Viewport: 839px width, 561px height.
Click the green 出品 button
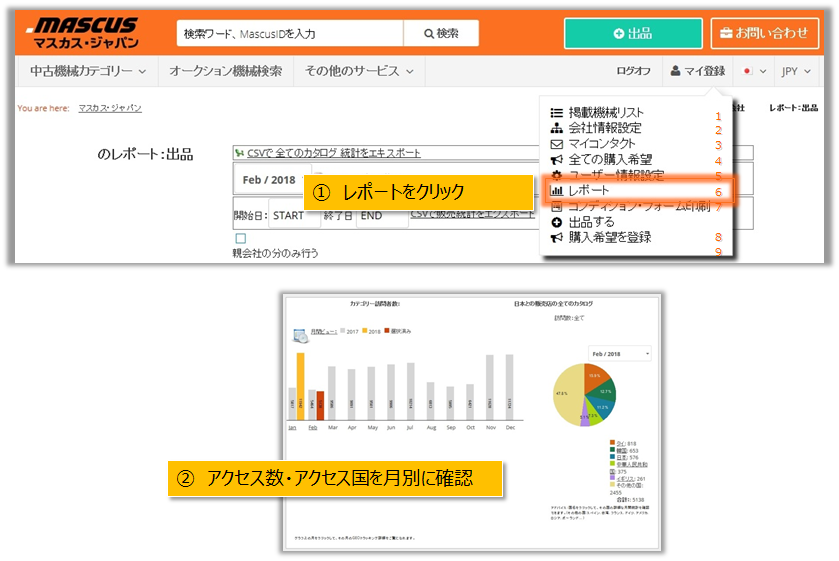[632, 33]
